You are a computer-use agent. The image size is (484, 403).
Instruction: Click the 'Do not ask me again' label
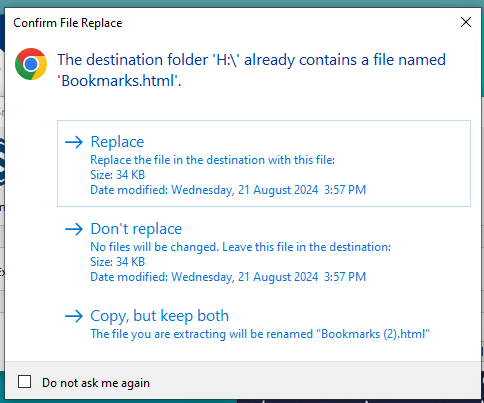tap(96, 383)
